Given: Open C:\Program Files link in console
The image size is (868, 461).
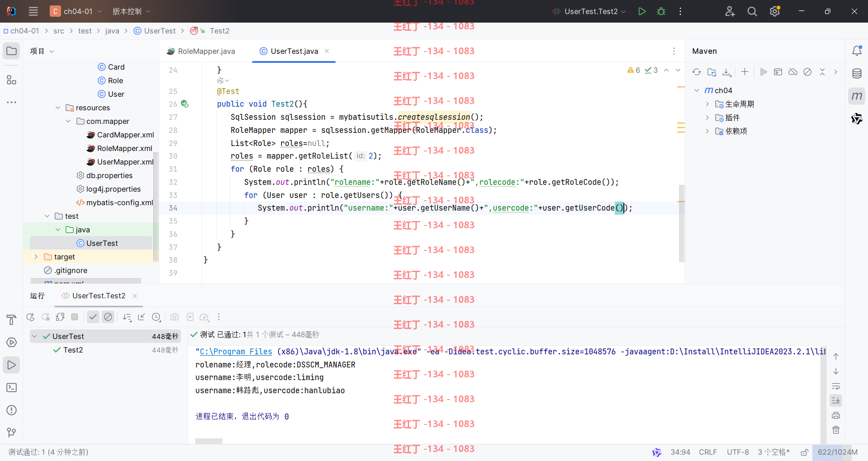Looking at the screenshot, I should point(236,352).
